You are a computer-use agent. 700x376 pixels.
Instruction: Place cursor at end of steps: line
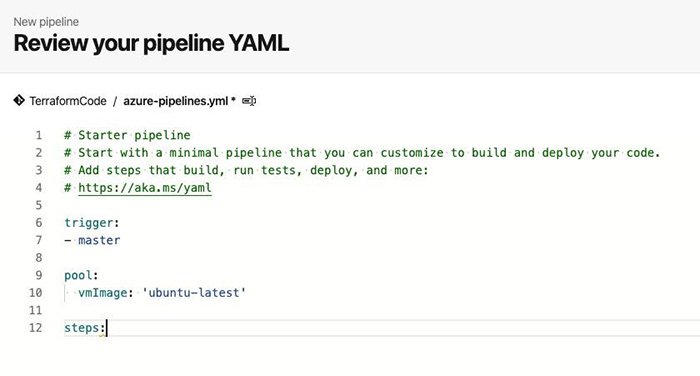(x=107, y=328)
